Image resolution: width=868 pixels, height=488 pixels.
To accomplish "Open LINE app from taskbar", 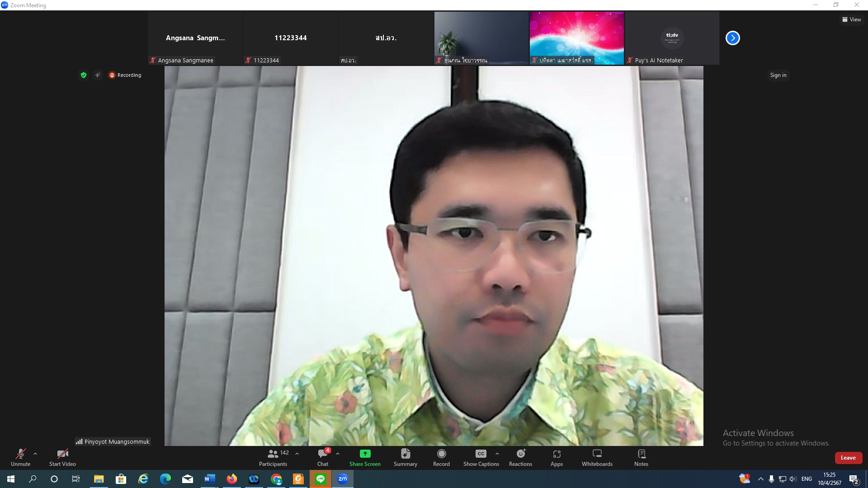I will pos(321,479).
